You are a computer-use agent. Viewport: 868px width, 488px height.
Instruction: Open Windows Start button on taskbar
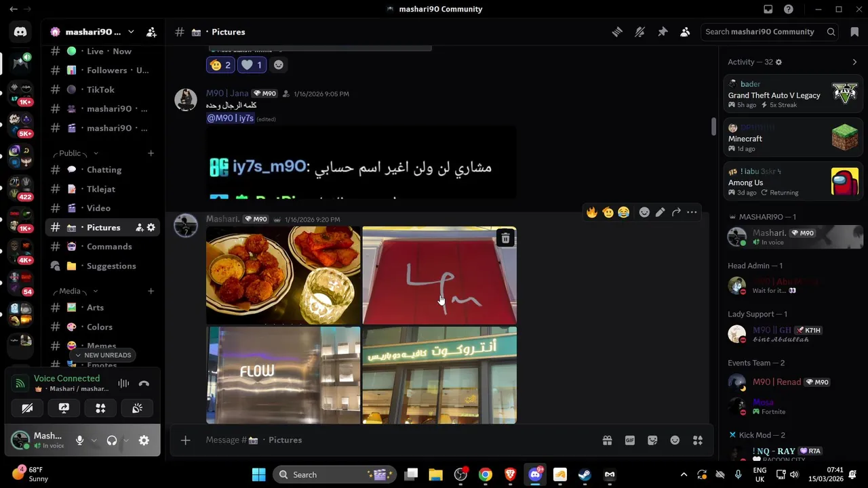pyautogui.click(x=259, y=474)
